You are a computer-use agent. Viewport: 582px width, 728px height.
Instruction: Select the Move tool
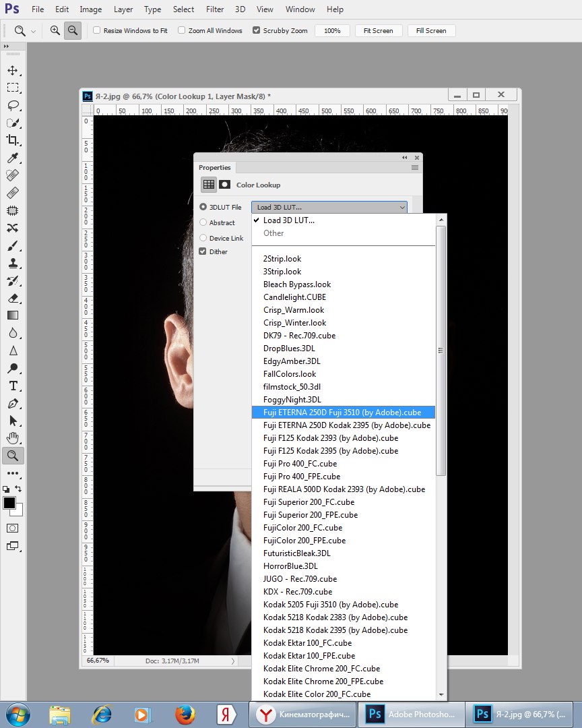tap(13, 71)
